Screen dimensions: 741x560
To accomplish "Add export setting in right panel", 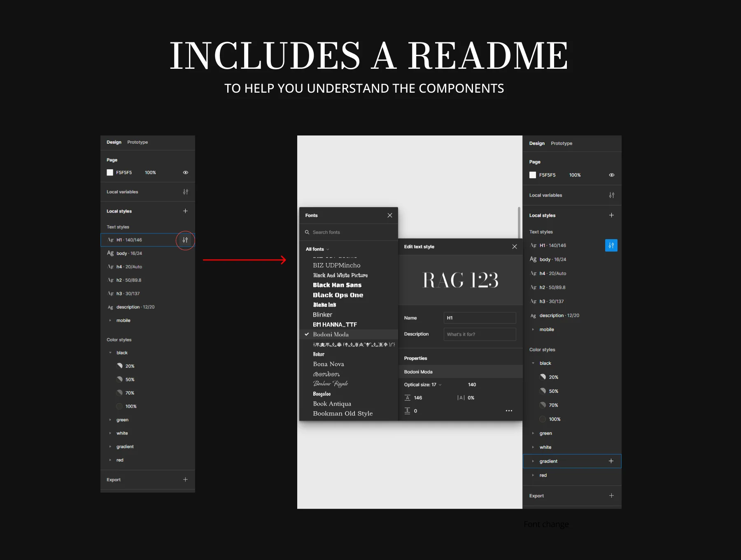I will coord(611,496).
